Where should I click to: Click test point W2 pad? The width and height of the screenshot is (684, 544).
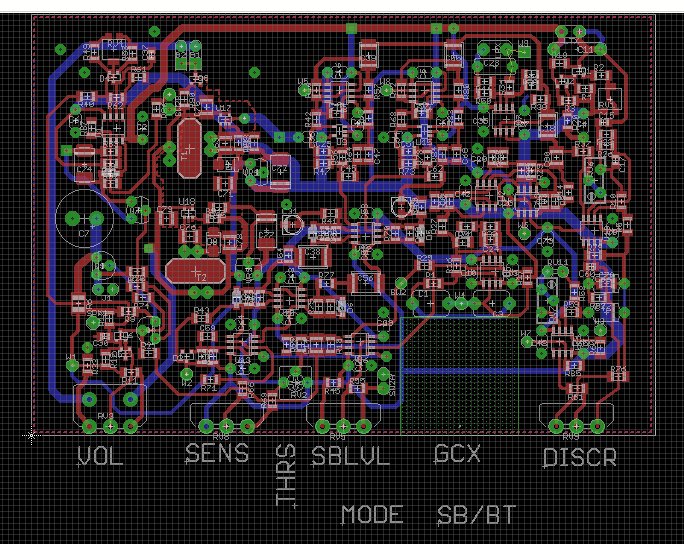(187, 374)
